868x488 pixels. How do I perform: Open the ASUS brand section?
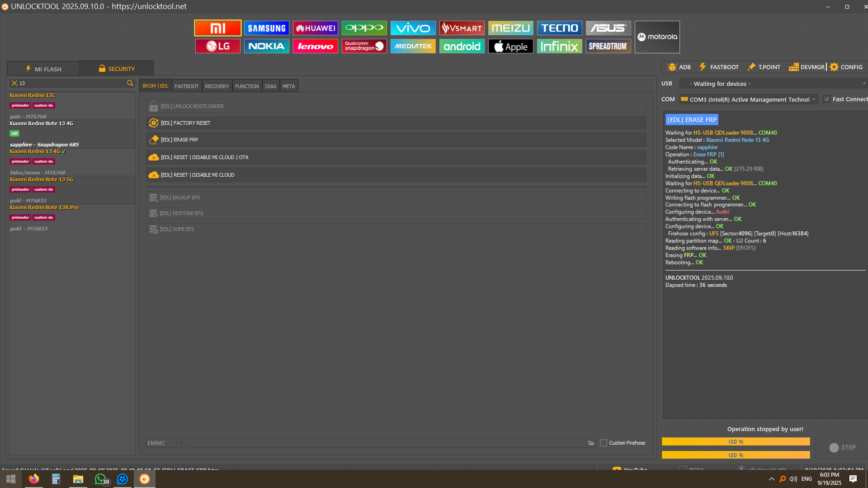pos(609,28)
